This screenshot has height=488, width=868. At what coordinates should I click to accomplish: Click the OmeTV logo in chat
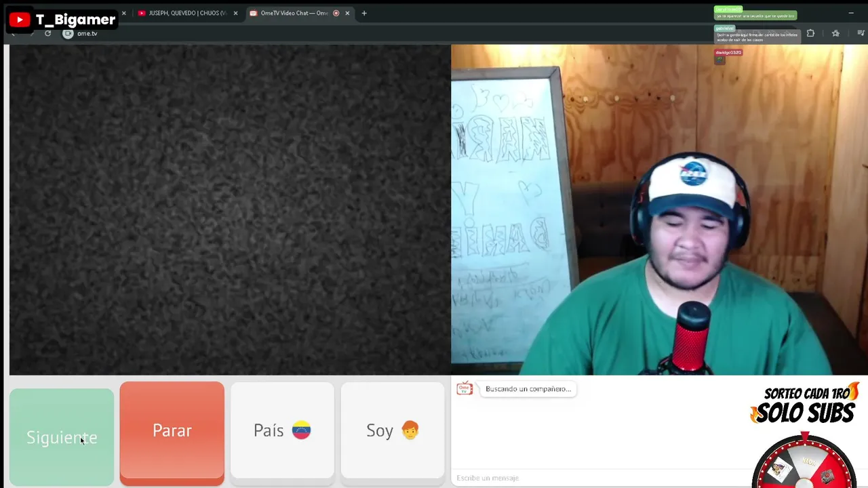pos(465,388)
